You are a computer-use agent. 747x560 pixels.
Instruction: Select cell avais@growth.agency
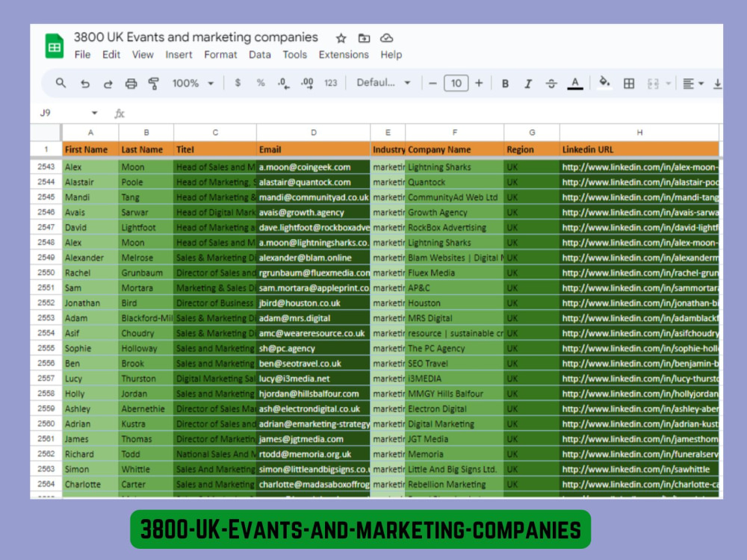click(x=314, y=212)
